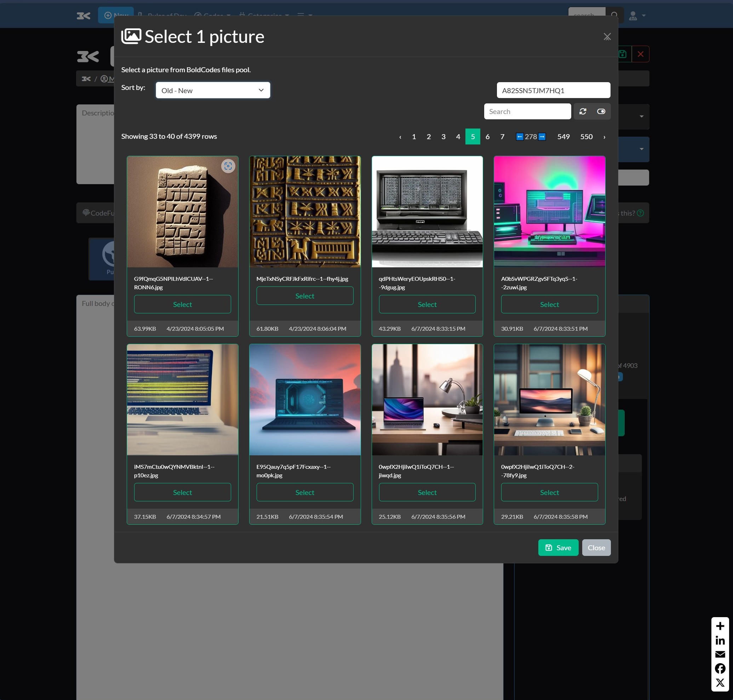Click the right arrow beside 278
The image size is (733, 700).
point(542,137)
